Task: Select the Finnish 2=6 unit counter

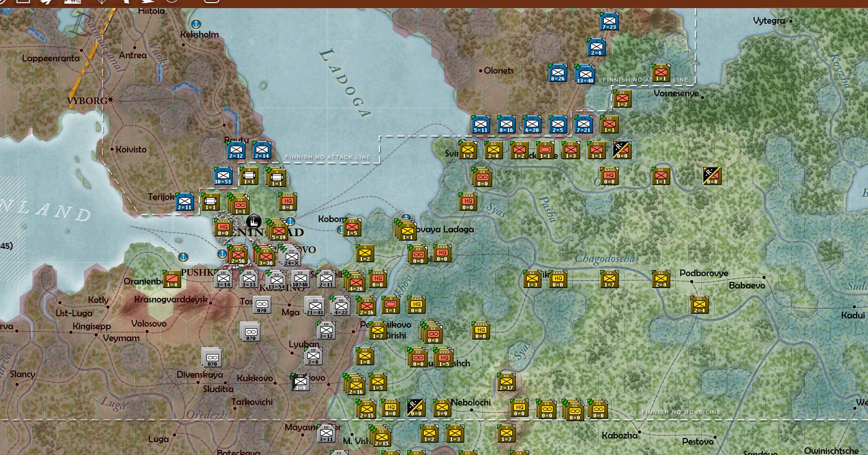Action: click(597, 47)
